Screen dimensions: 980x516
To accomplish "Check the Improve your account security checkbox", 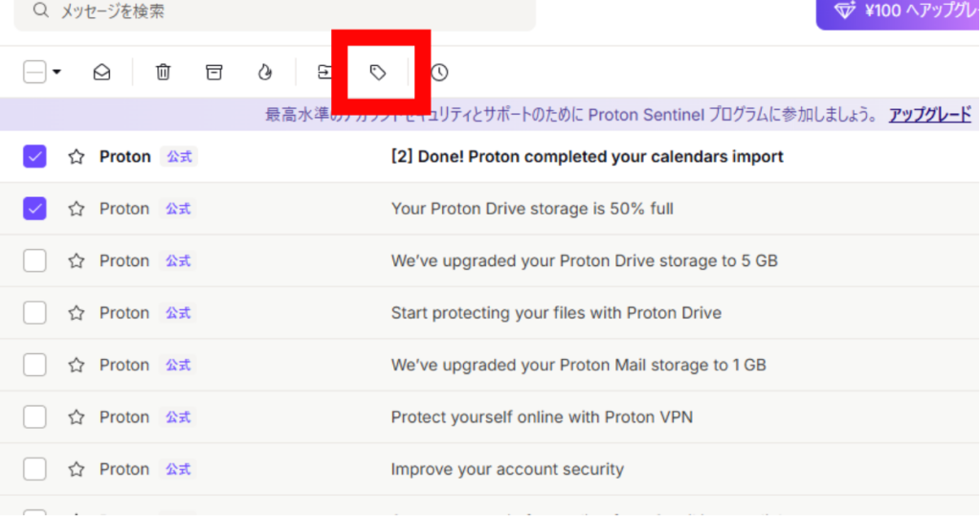I will (x=34, y=469).
